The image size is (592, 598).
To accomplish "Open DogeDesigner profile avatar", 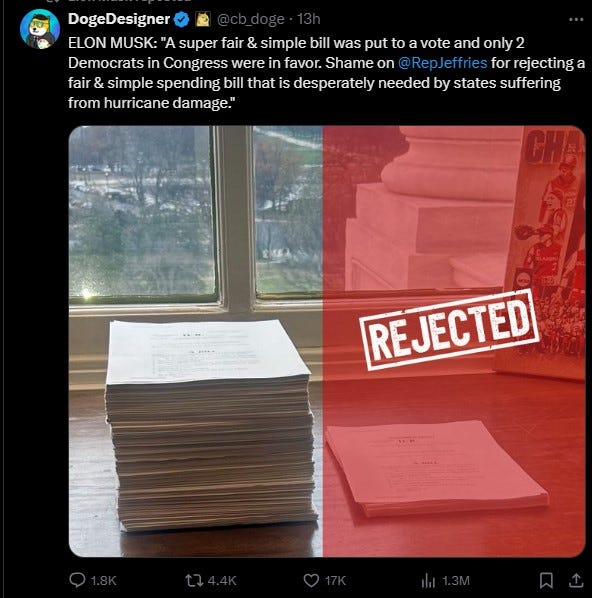I will tap(40, 29).
